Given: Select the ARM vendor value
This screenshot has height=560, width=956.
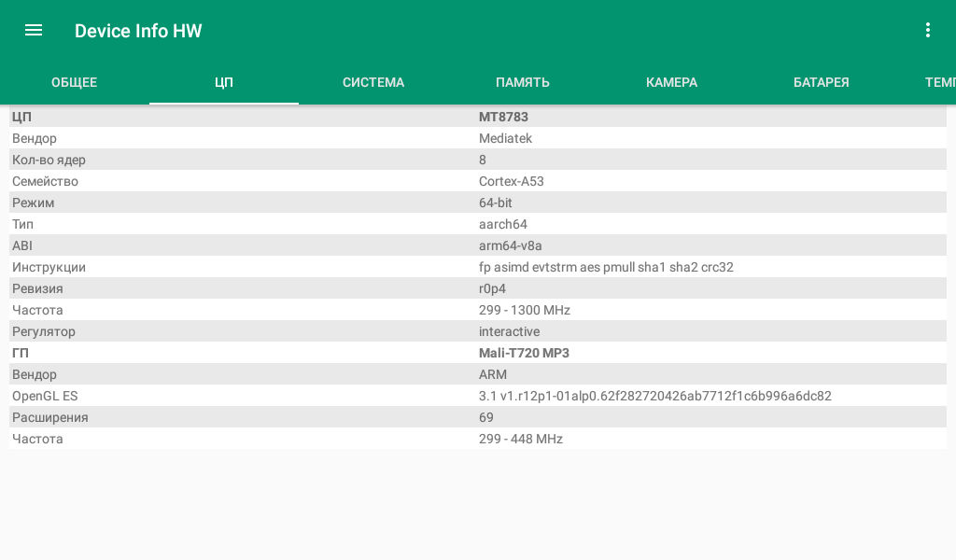Looking at the screenshot, I should tap(493, 374).
